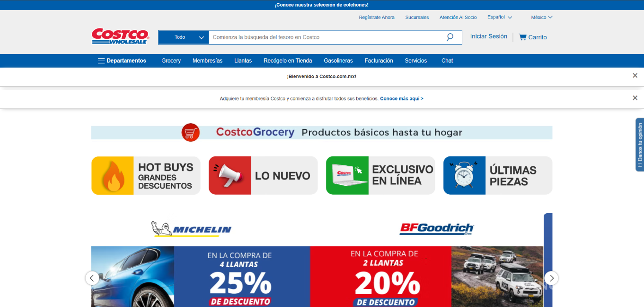644x307 pixels.
Task: Open the shopping cart (Carrito)
Action: (x=532, y=36)
